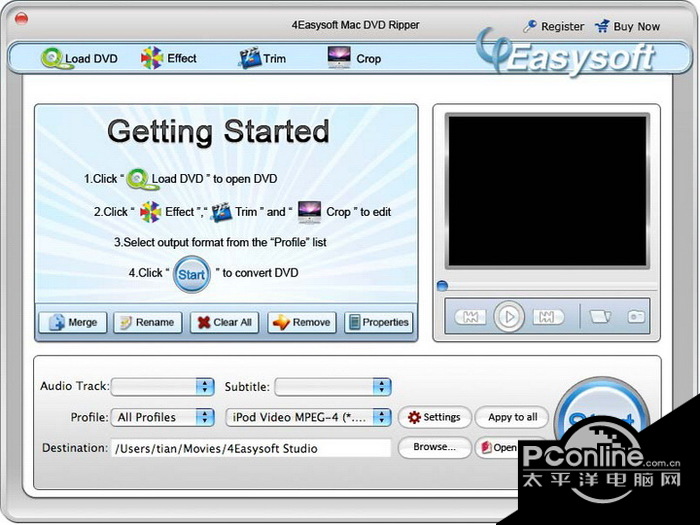Click the "Getting Started" heading
This screenshot has height=525, width=700.
point(218,132)
